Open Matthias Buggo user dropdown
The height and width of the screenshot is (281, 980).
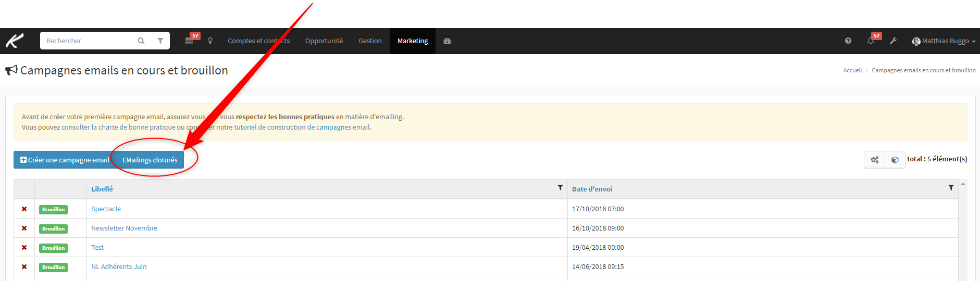click(944, 41)
